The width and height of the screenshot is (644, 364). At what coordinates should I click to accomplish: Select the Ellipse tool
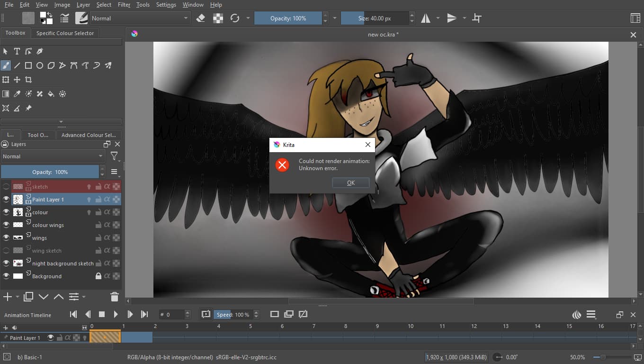coord(40,65)
